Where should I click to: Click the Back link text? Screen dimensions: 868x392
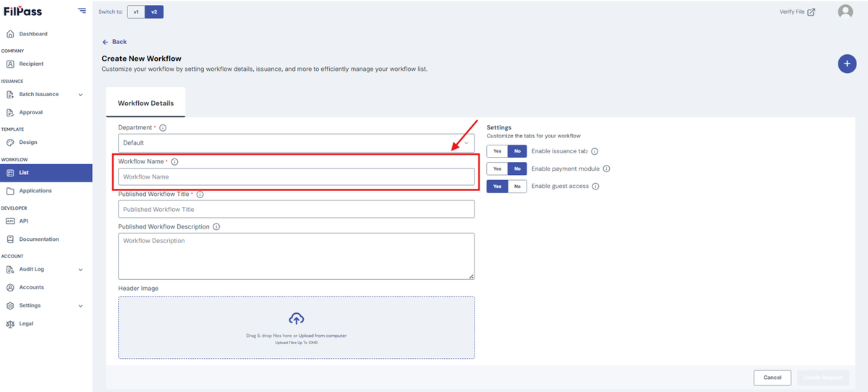[x=119, y=42]
